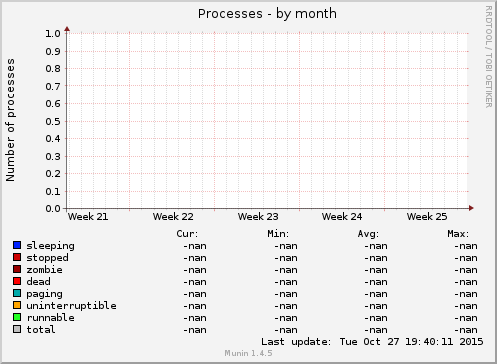Viewport: 497px width, 364px height.
Task: Click the zombie row Avg -nan value
Action: [x=376, y=270]
